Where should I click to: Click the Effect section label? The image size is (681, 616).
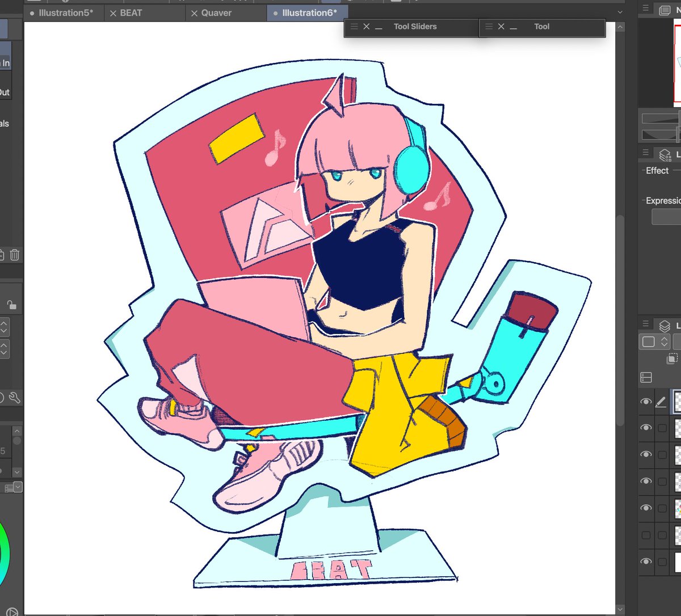pyautogui.click(x=655, y=170)
